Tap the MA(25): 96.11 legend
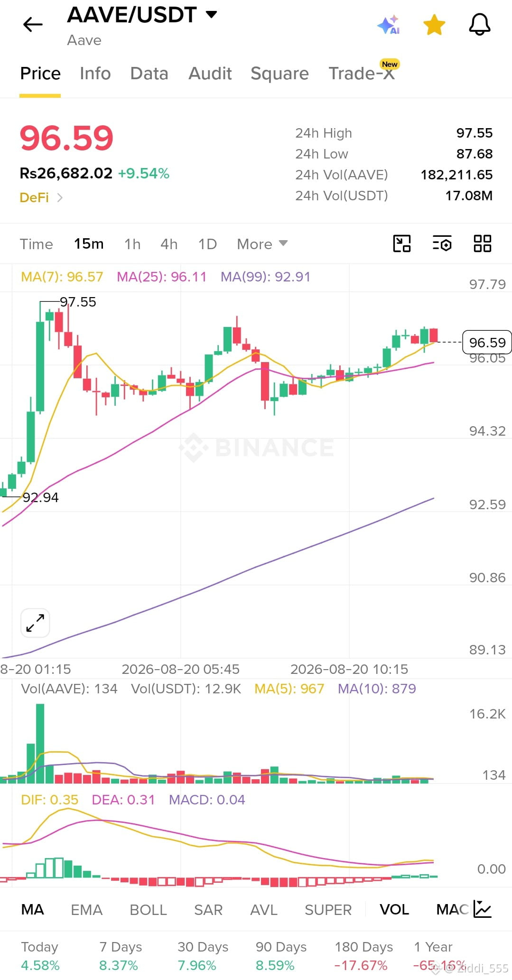 coord(162,277)
